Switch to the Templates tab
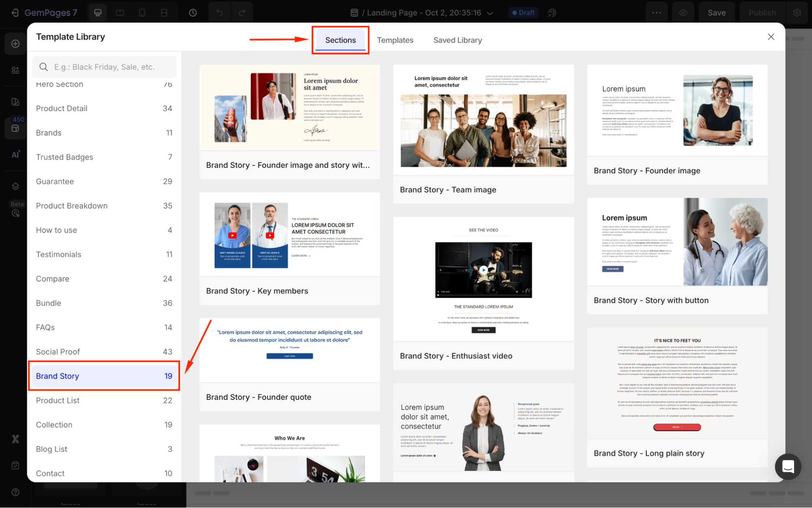The width and height of the screenshot is (812, 508). coord(395,40)
